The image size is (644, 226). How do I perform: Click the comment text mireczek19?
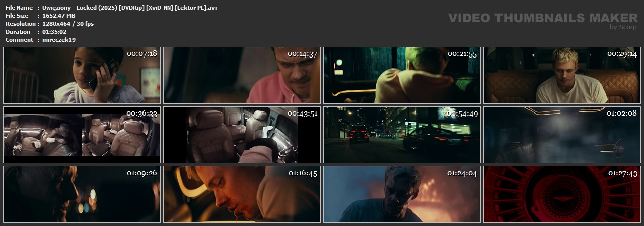pyautogui.click(x=59, y=40)
